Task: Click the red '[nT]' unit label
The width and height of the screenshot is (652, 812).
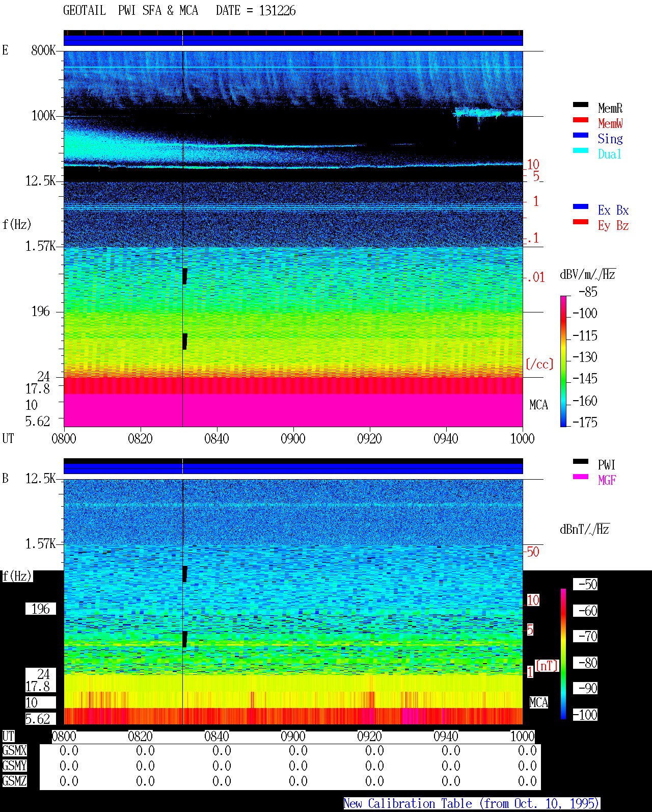Action: point(547,666)
